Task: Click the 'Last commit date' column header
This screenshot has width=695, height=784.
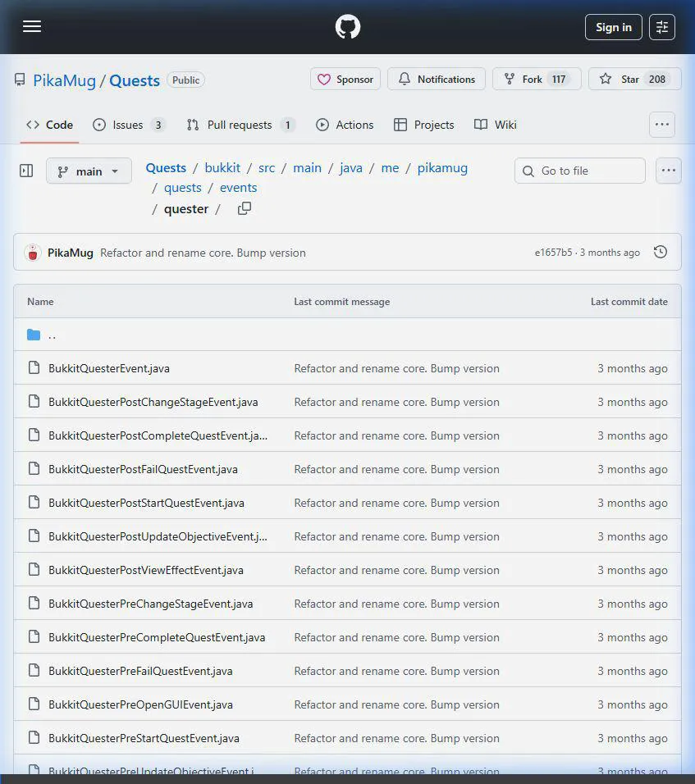Action: (x=629, y=302)
